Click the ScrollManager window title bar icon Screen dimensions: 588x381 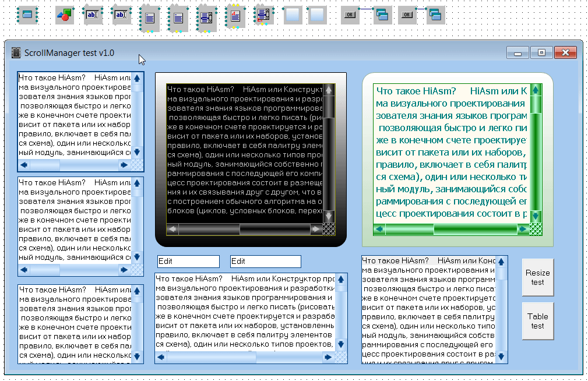(16, 53)
